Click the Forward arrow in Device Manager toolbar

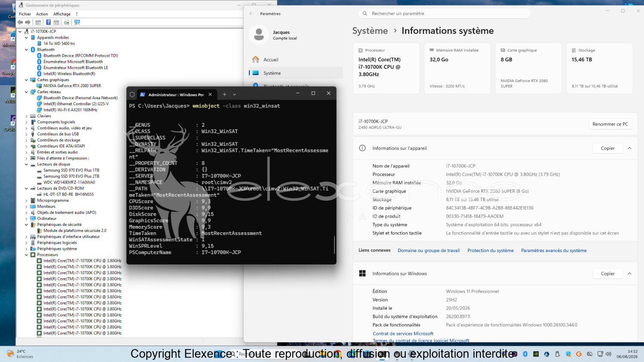click(x=28, y=22)
